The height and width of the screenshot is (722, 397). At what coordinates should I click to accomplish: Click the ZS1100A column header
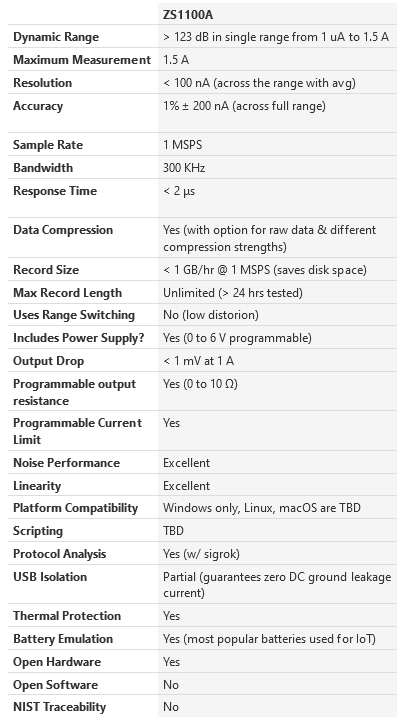(187, 15)
